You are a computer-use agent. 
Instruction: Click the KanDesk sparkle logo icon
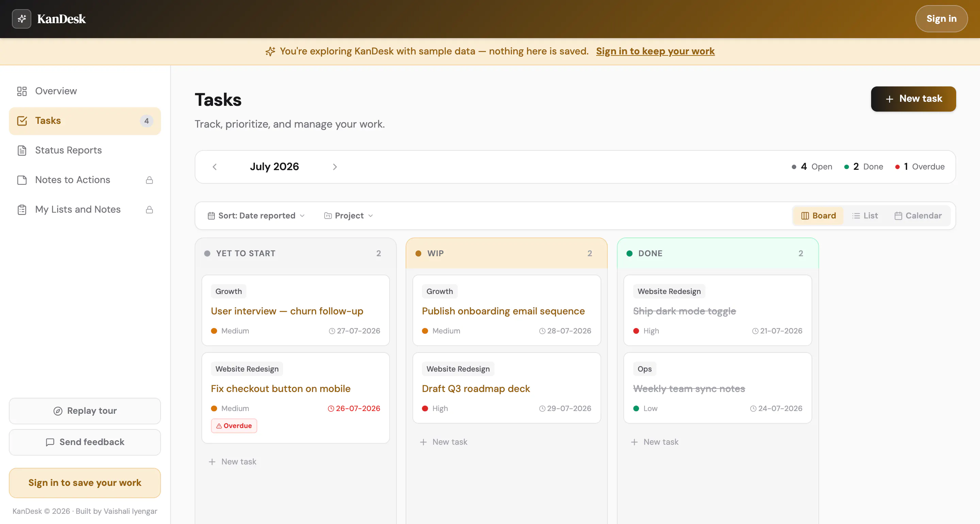[21, 19]
